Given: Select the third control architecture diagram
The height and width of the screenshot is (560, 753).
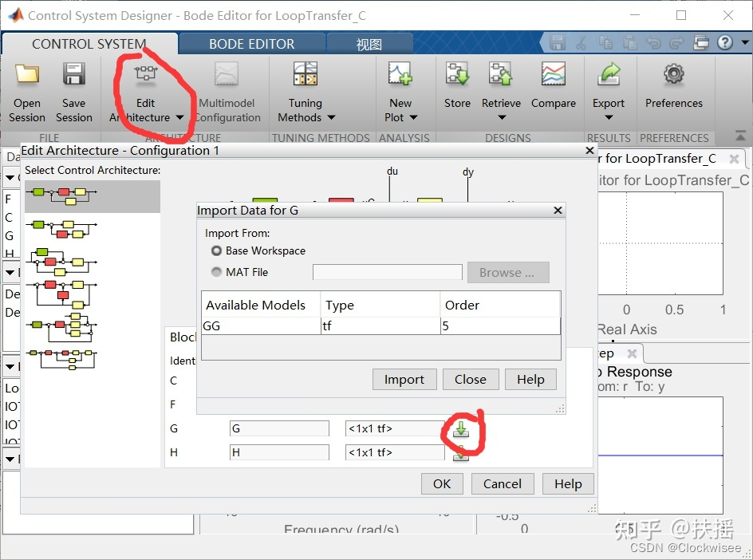Looking at the screenshot, I should (62, 262).
